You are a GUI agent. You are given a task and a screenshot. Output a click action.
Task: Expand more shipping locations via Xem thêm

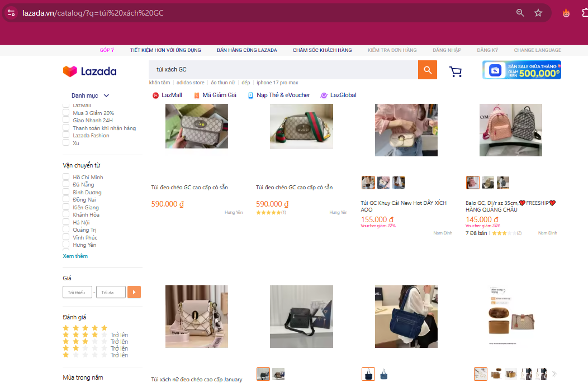pos(75,256)
